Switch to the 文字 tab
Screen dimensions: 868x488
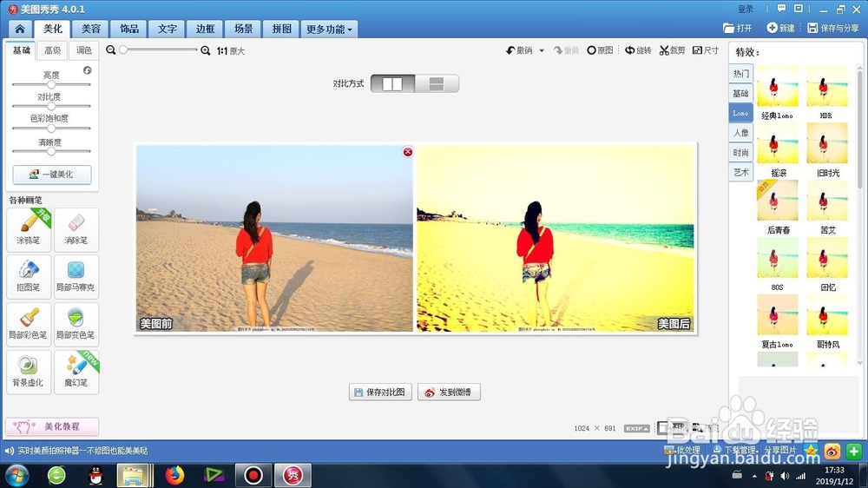point(168,29)
